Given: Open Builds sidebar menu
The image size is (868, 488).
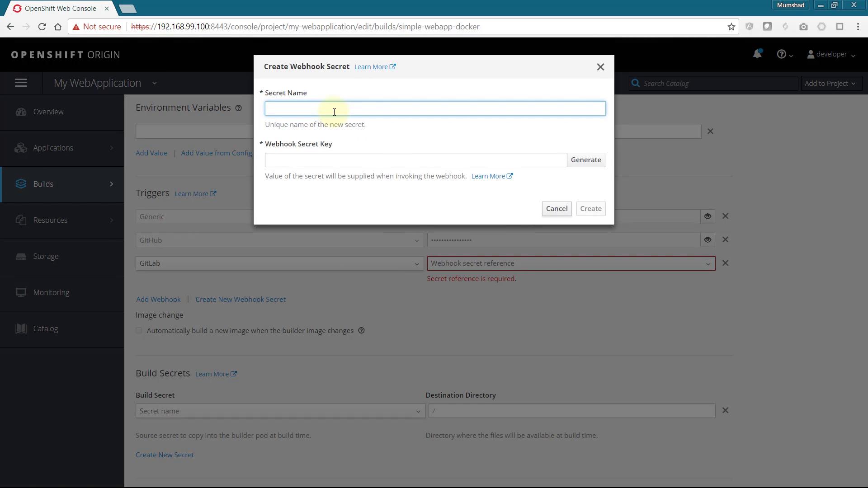Looking at the screenshot, I should tap(62, 184).
